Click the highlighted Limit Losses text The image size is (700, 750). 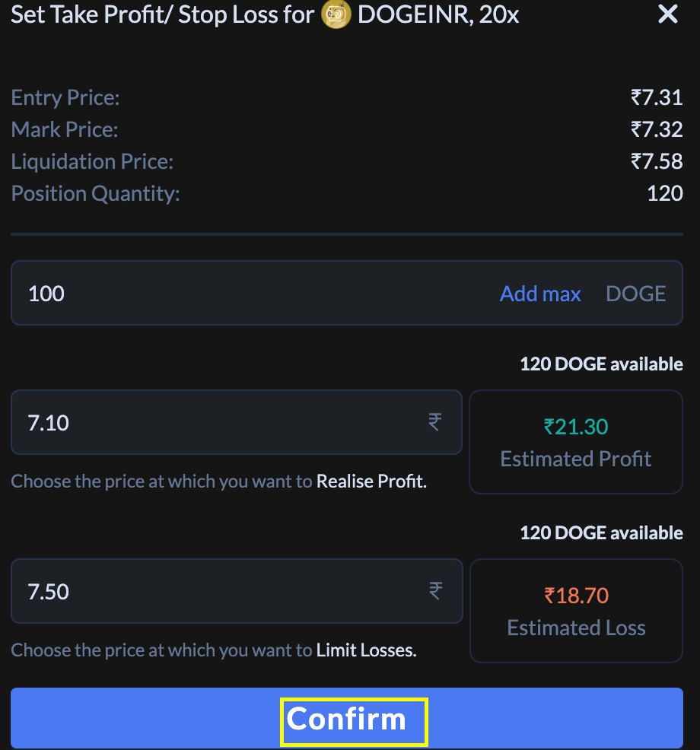(x=366, y=650)
